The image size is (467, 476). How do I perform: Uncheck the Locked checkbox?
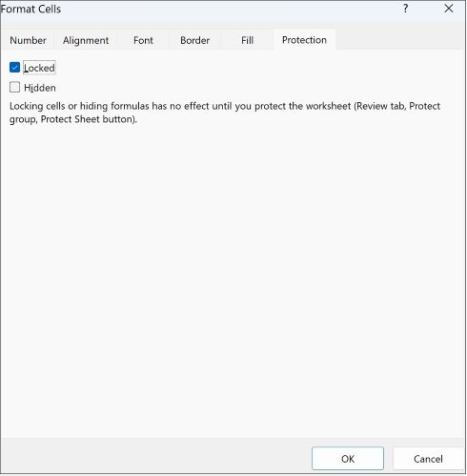pos(14,68)
